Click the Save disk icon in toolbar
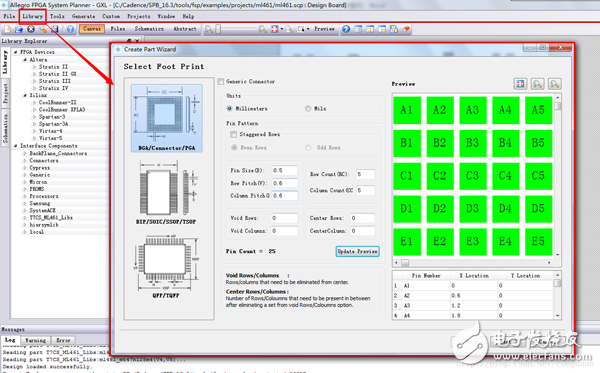The width and height of the screenshot is (600, 373). click(55, 29)
